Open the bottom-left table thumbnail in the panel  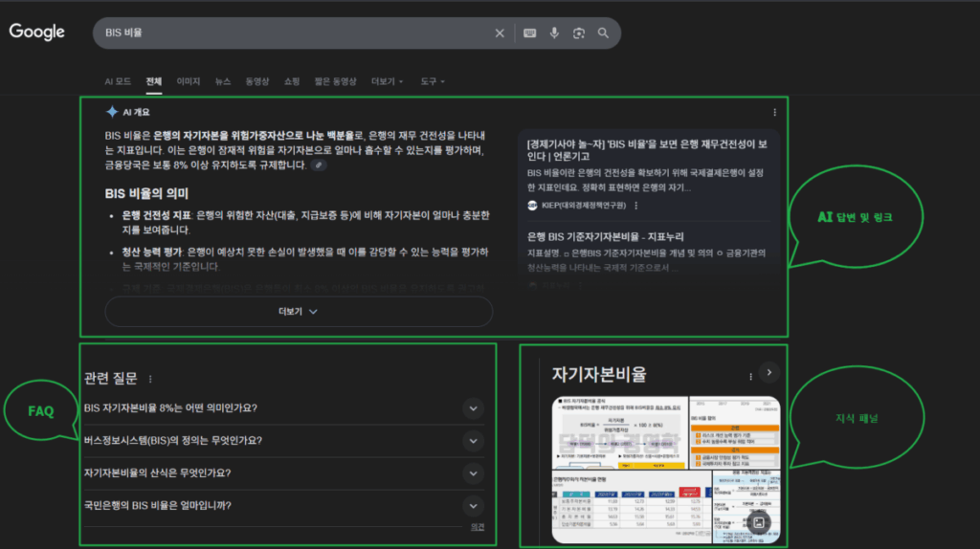(632, 507)
